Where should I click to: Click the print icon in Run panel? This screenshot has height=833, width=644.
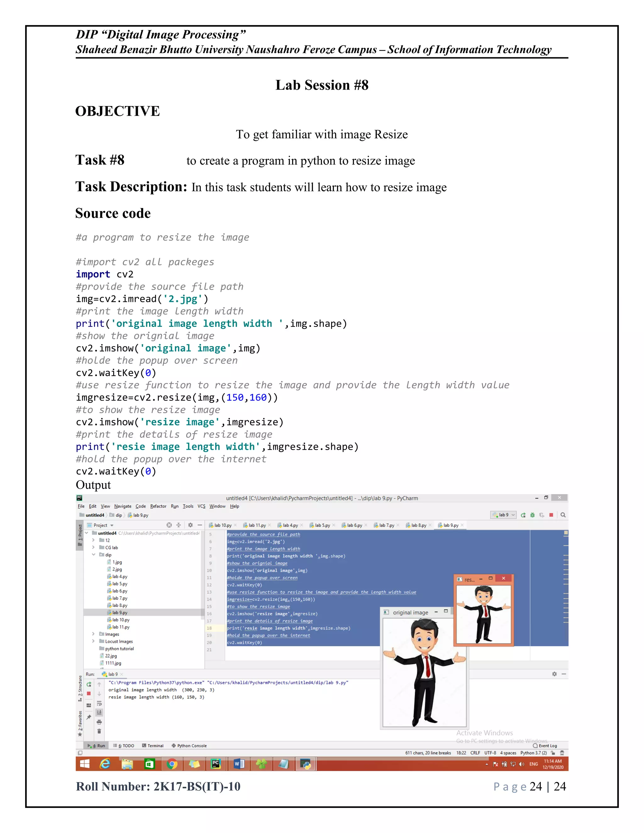click(99, 722)
